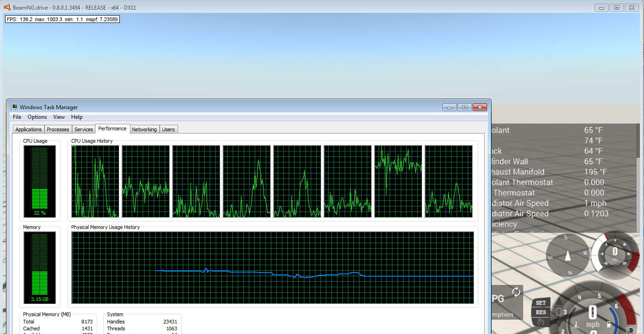The image size is (644, 334).
Task: Click the gear shift down arrow
Action: (x=559, y=323)
